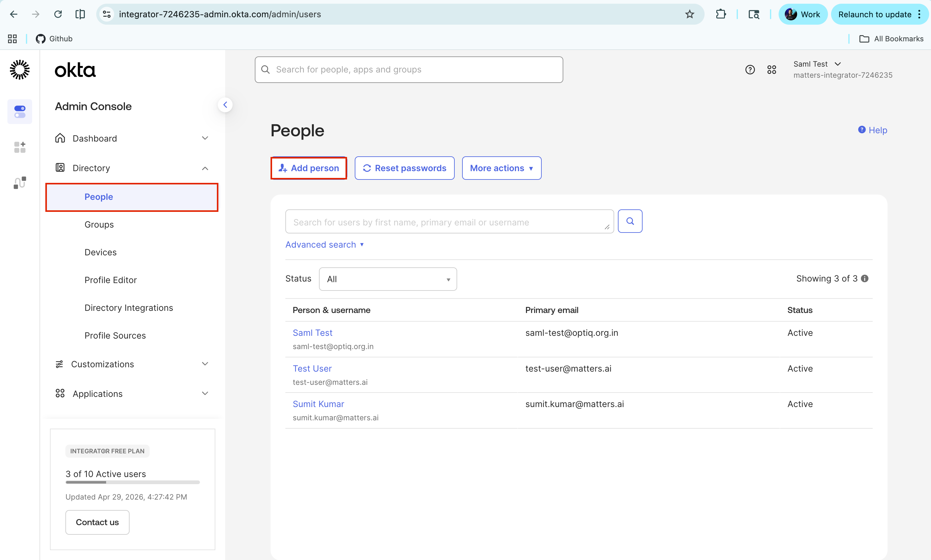
Task: Click the email sumit.kumar@matters.ai in Primary email column
Action: [575, 404]
